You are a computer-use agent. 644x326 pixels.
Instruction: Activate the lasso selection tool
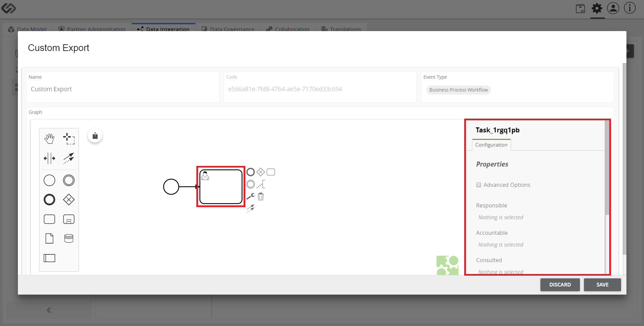[69, 139]
